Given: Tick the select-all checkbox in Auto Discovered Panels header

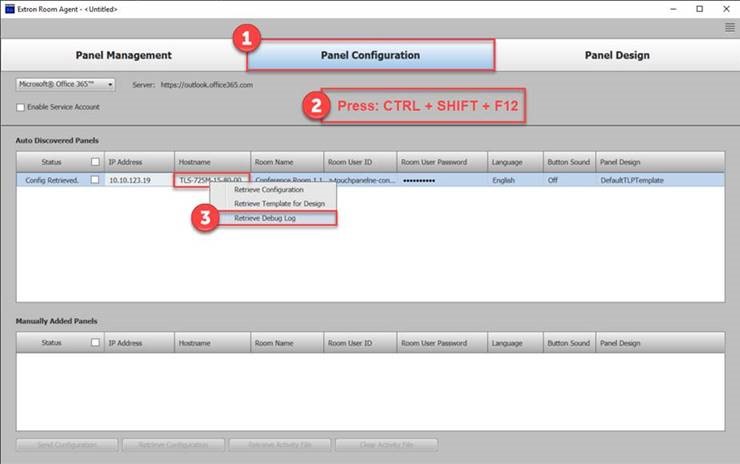Looking at the screenshot, I should tap(95, 162).
